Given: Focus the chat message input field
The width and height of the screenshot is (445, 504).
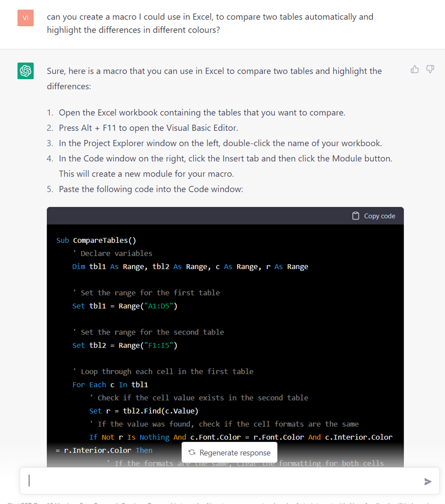Looking at the screenshot, I should (220, 481).
